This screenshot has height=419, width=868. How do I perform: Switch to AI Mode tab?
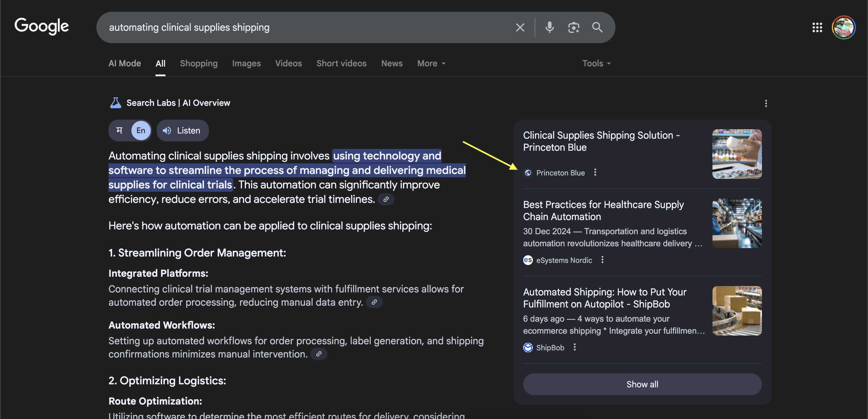click(x=125, y=63)
